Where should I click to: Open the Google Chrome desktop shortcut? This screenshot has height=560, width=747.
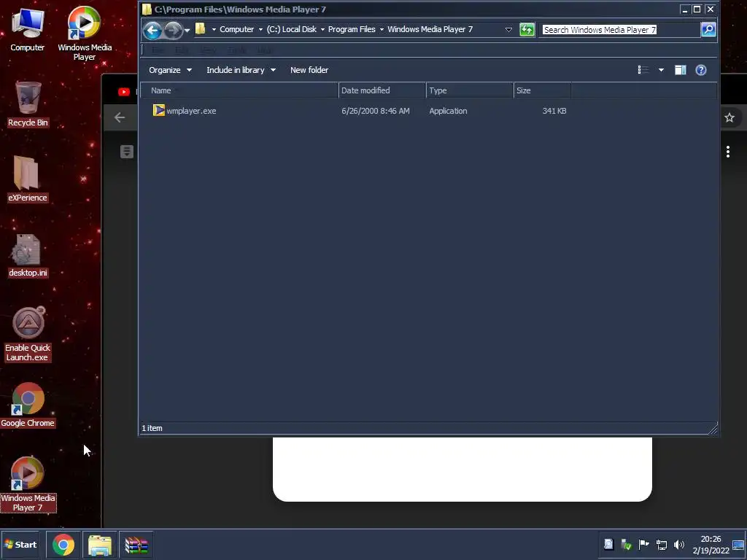click(x=28, y=405)
